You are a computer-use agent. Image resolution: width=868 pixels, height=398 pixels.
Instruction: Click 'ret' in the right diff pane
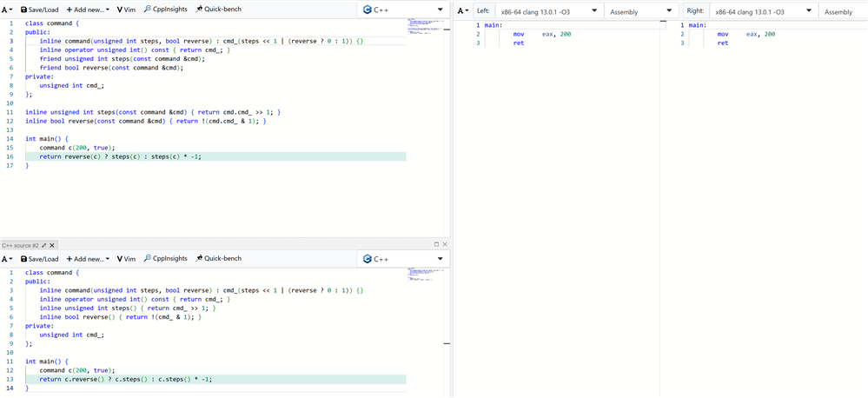(x=722, y=43)
